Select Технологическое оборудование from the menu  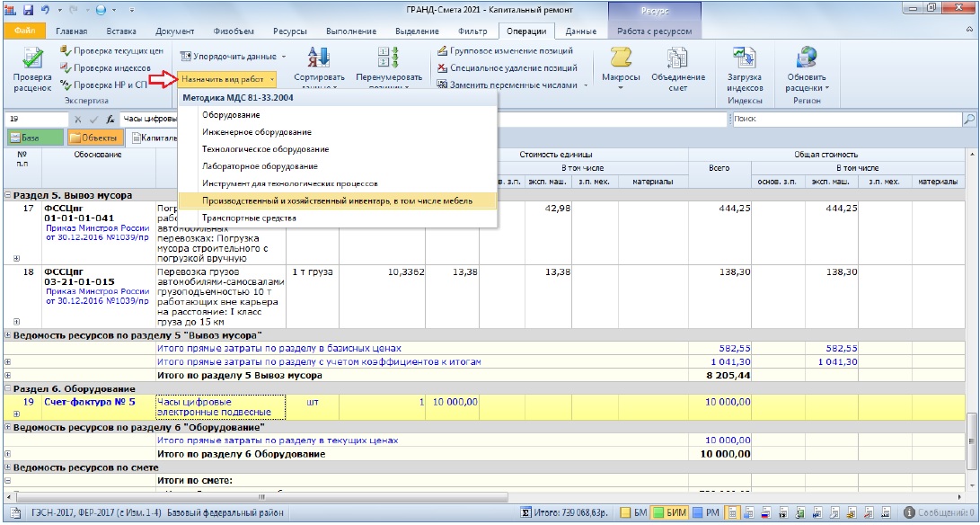pyautogui.click(x=338, y=149)
